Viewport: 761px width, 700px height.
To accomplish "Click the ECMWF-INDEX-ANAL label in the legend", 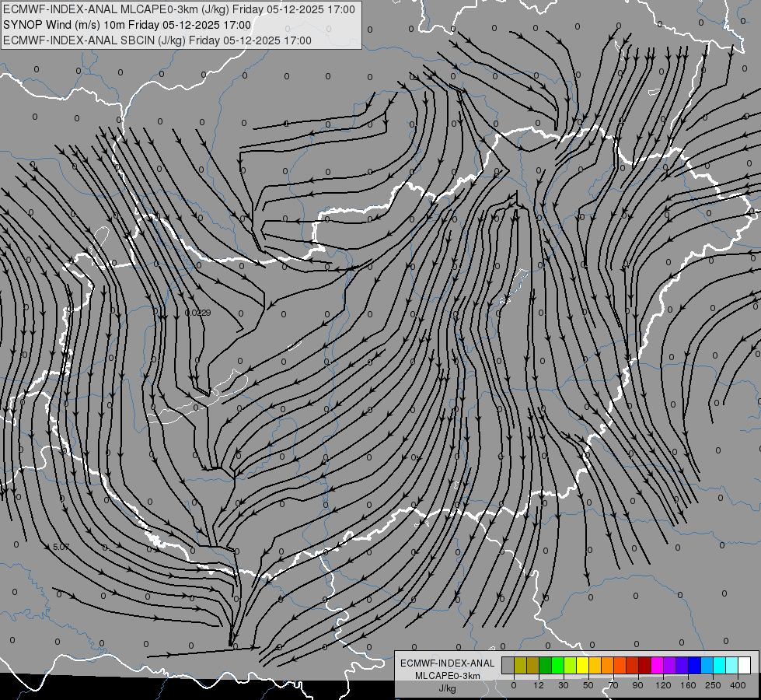I will [x=447, y=663].
